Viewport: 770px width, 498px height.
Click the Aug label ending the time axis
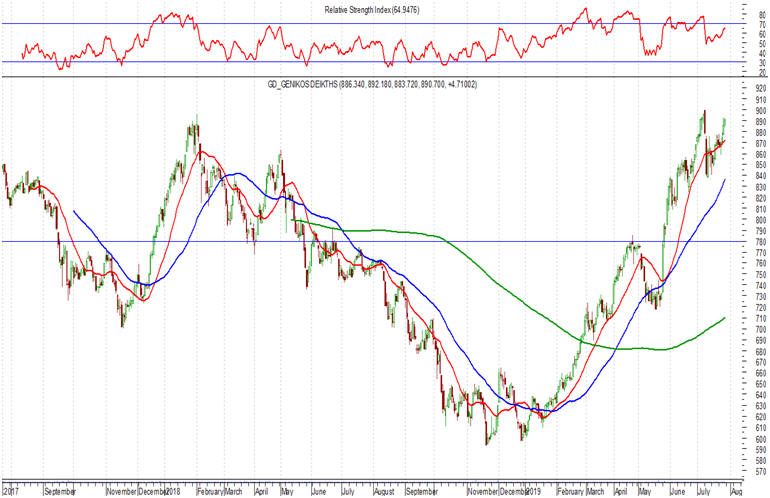click(x=737, y=491)
